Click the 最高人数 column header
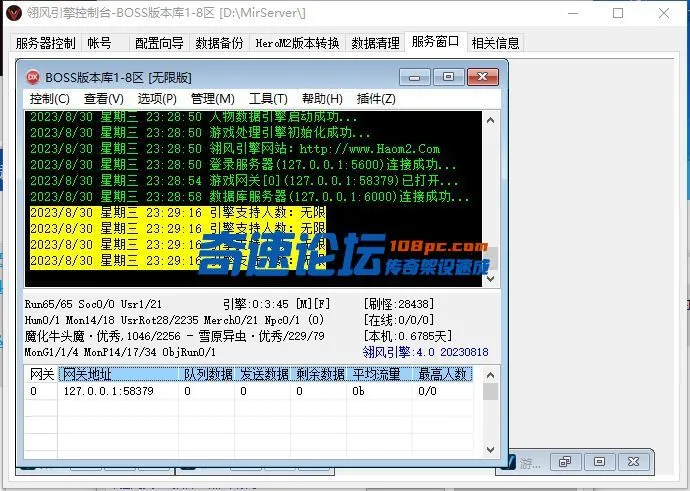This screenshot has height=491, width=690. 442,374
